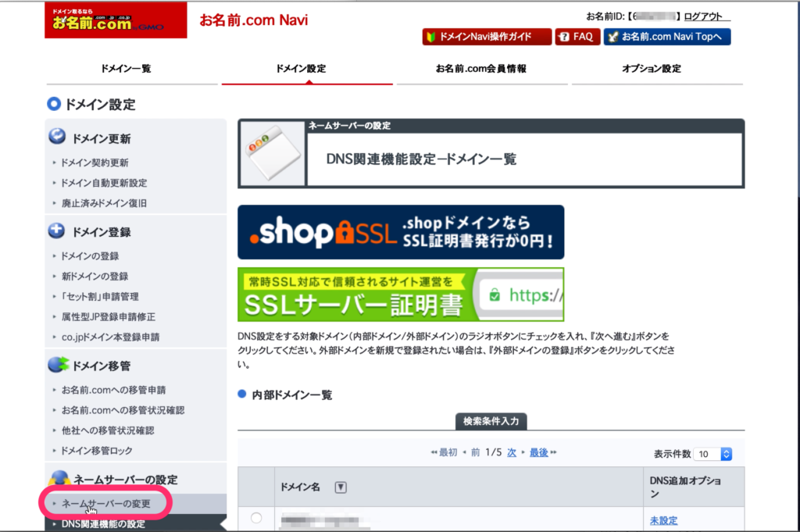This screenshot has width=800, height=532.
Task: Click the SSLサーバー証明書 banner
Action: tap(400, 295)
